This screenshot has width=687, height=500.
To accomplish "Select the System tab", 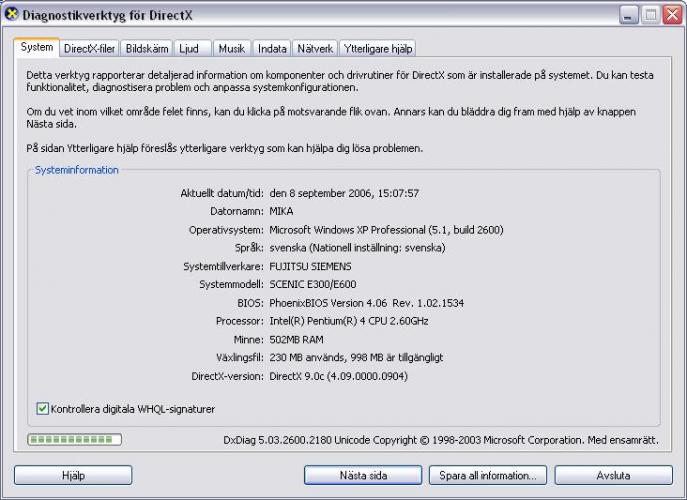I will (37, 47).
